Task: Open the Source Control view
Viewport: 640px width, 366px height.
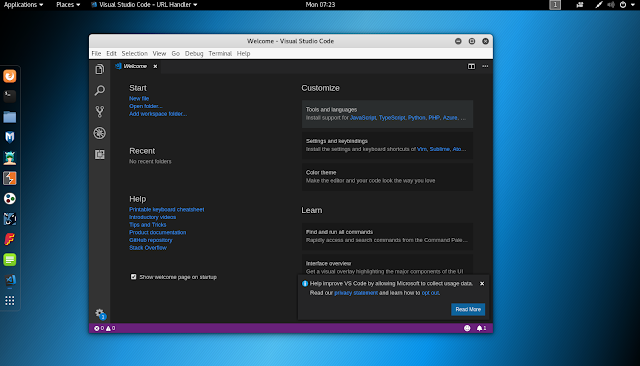Action: pos(100,111)
